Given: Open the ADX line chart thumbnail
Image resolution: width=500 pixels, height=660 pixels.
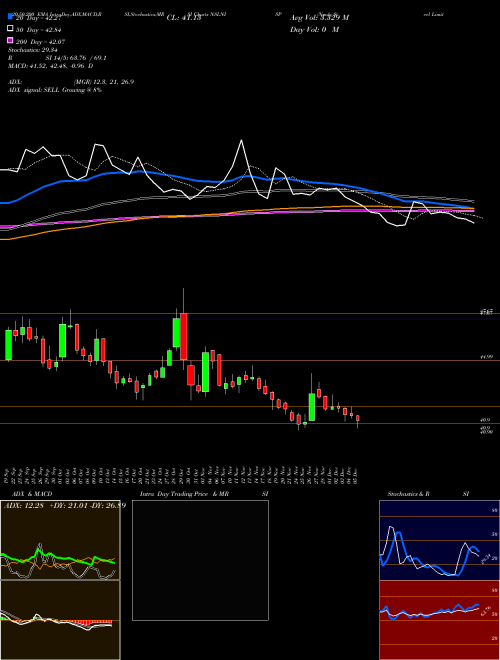Looking at the screenshot, I should click(x=60, y=540).
